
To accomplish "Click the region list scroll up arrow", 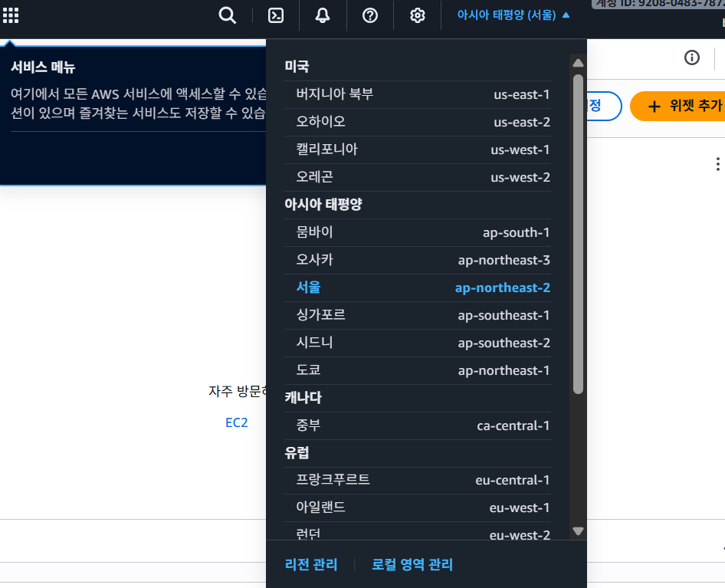I will click(578, 63).
